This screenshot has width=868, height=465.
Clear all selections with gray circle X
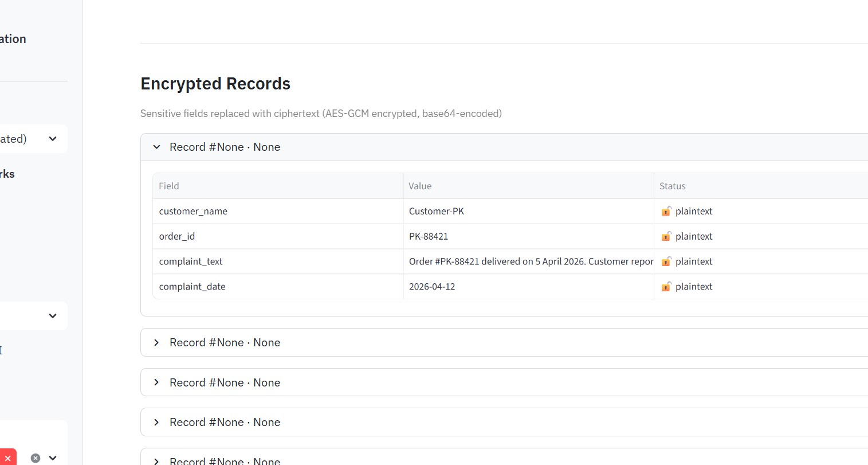36,458
